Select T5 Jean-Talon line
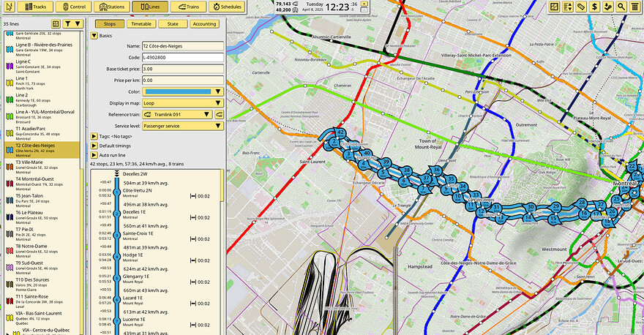 pos(42,200)
